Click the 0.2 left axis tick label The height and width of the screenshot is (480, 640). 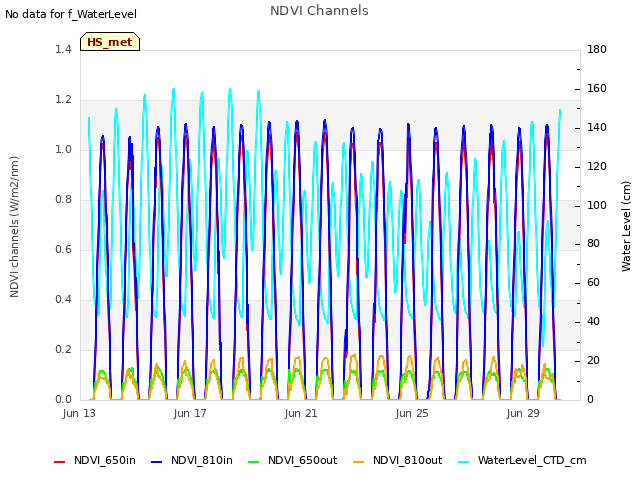click(63, 349)
